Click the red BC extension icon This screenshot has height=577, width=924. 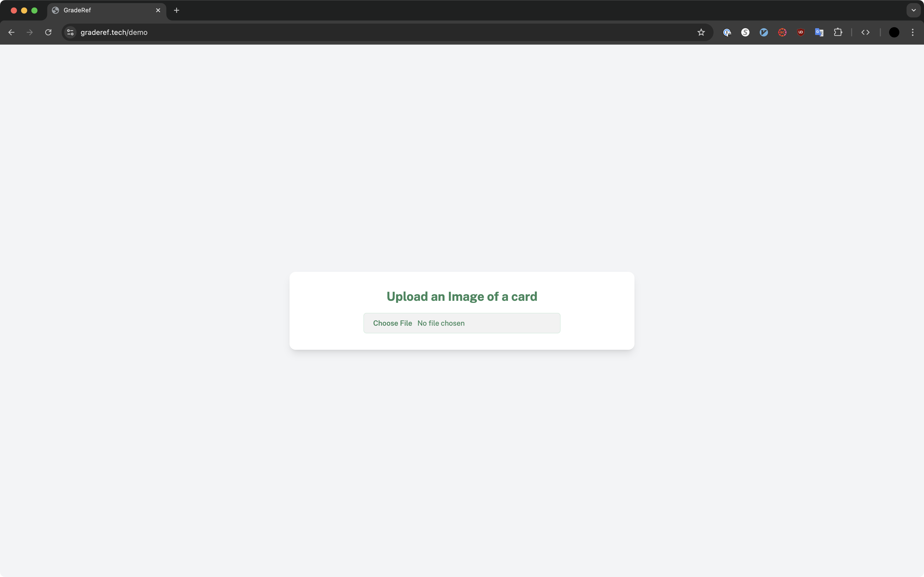click(782, 32)
